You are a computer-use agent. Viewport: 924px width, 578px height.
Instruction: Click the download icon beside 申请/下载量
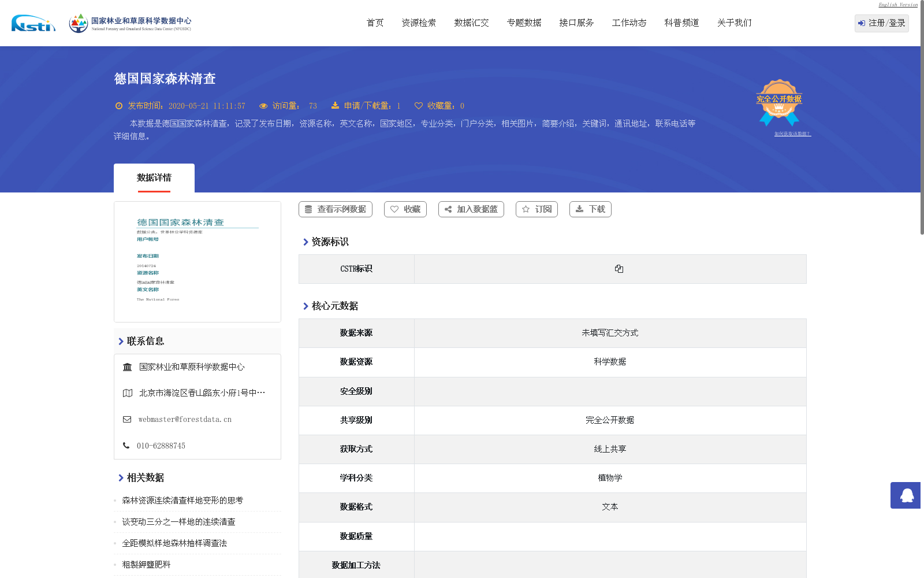click(x=335, y=106)
